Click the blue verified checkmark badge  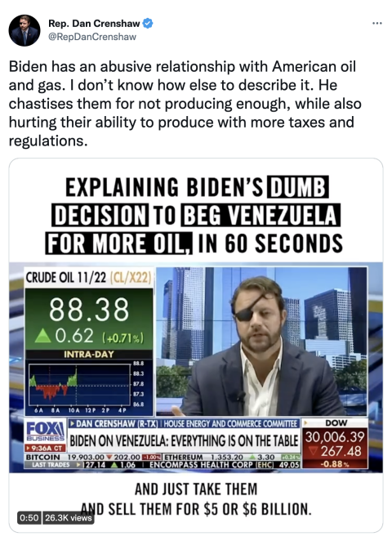coord(148,24)
